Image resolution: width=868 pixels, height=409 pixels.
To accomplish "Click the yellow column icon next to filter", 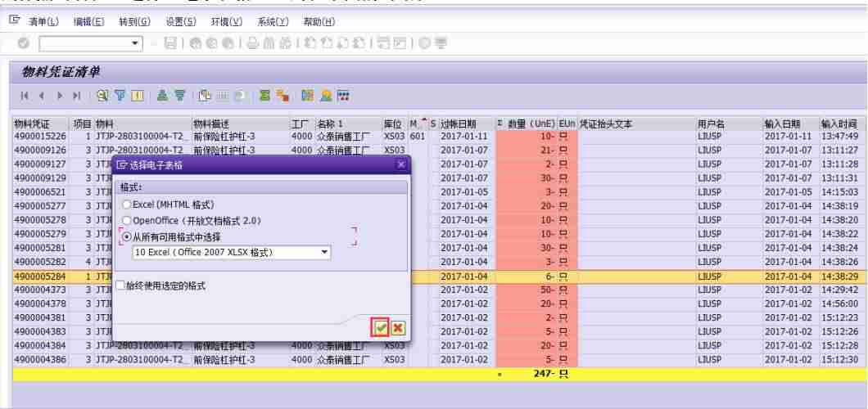I will [x=138, y=96].
